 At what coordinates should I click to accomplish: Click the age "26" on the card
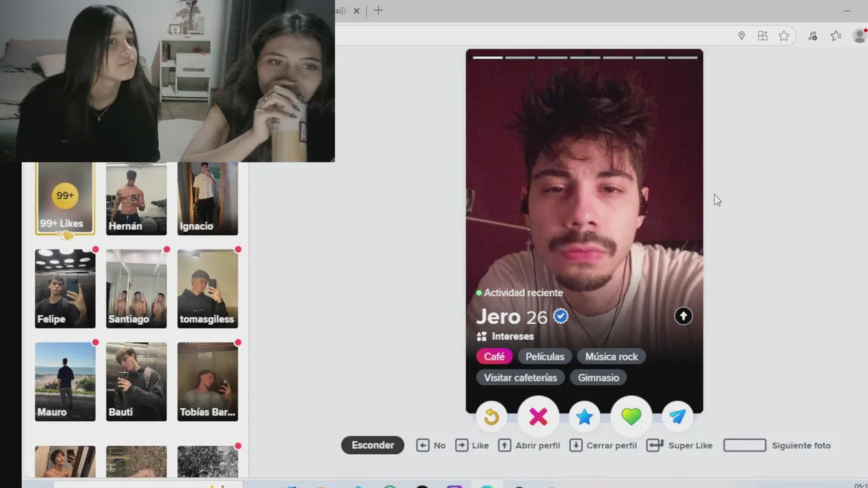(536, 317)
